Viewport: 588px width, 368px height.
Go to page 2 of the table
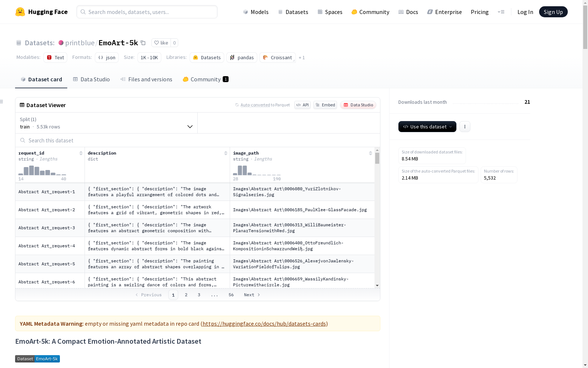pos(186,295)
